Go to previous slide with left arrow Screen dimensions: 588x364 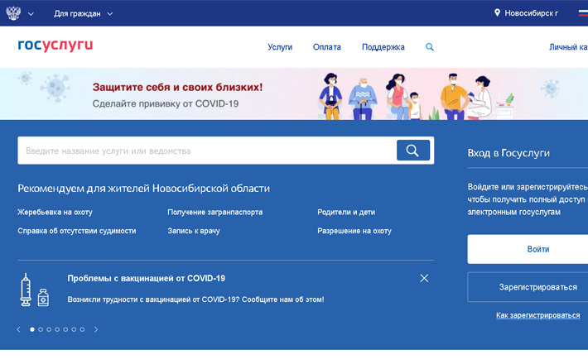coord(19,329)
